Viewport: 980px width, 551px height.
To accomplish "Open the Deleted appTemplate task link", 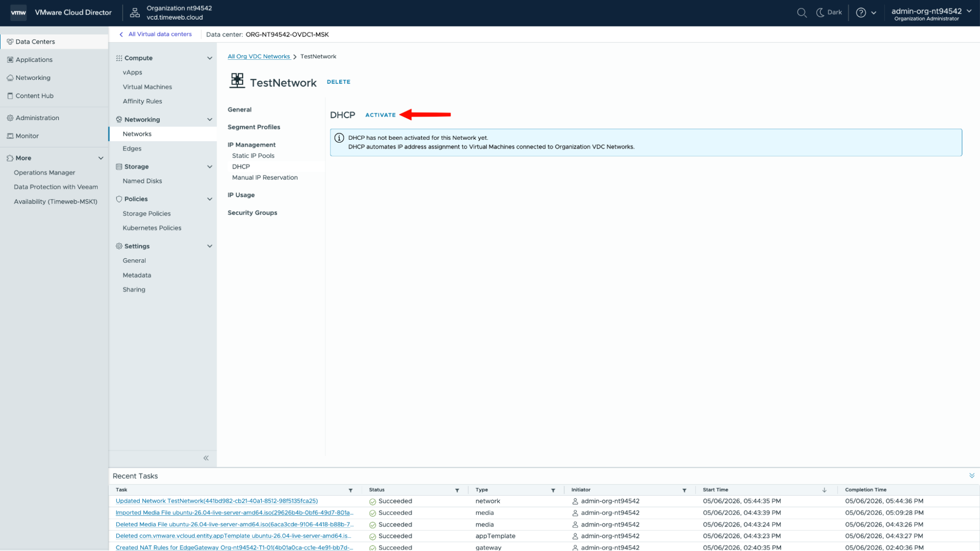I will pos(233,536).
